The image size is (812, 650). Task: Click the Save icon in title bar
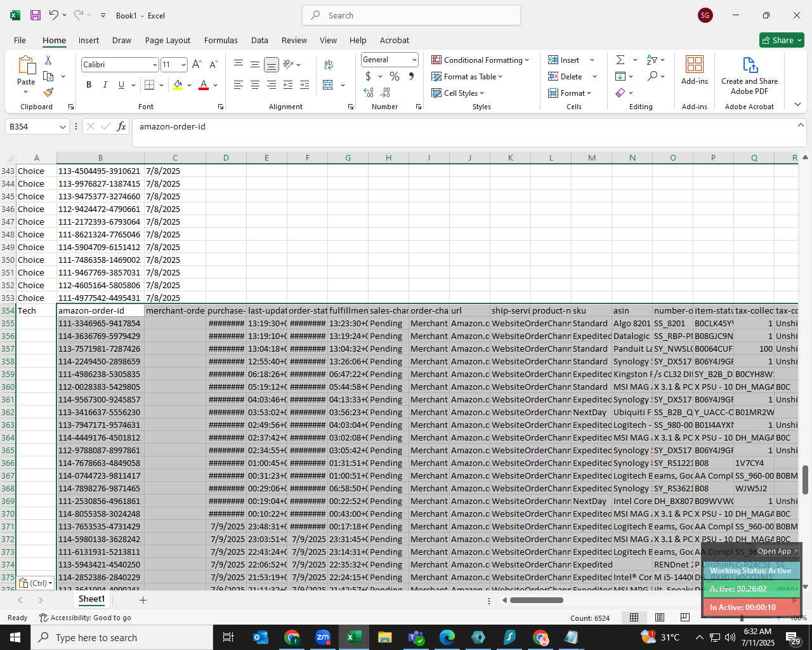tap(36, 15)
